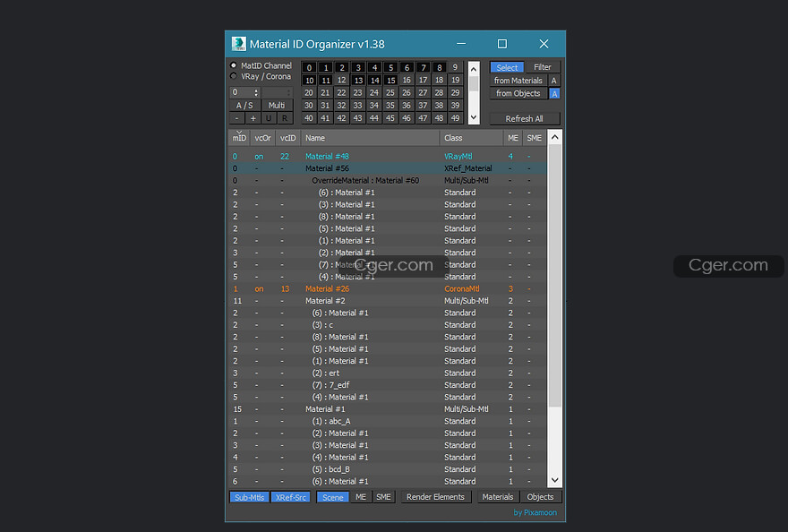788x532 pixels.
Task: Select the Material #2 Multi/Sub-Mtl row
Action: (388, 301)
